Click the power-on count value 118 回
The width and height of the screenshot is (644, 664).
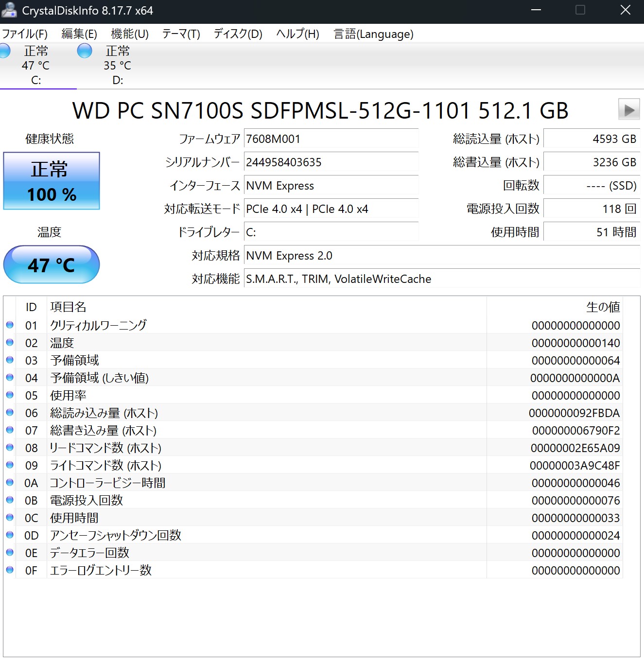(x=592, y=209)
